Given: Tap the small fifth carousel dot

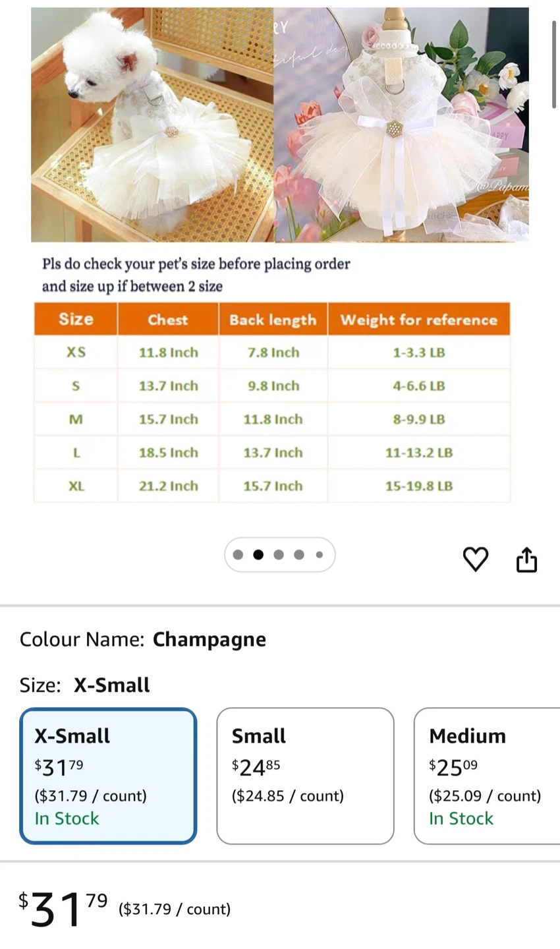Looking at the screenshot, I should [320, 555].
